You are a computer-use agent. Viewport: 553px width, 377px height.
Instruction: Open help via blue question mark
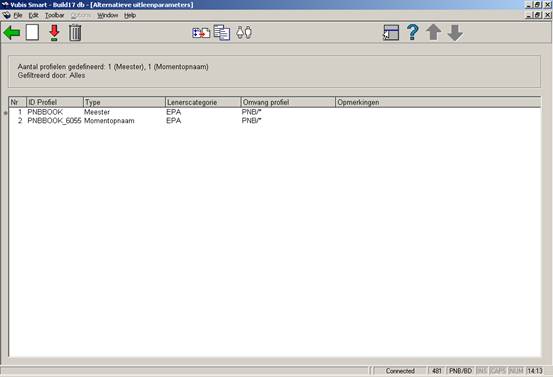click(412, 32)
